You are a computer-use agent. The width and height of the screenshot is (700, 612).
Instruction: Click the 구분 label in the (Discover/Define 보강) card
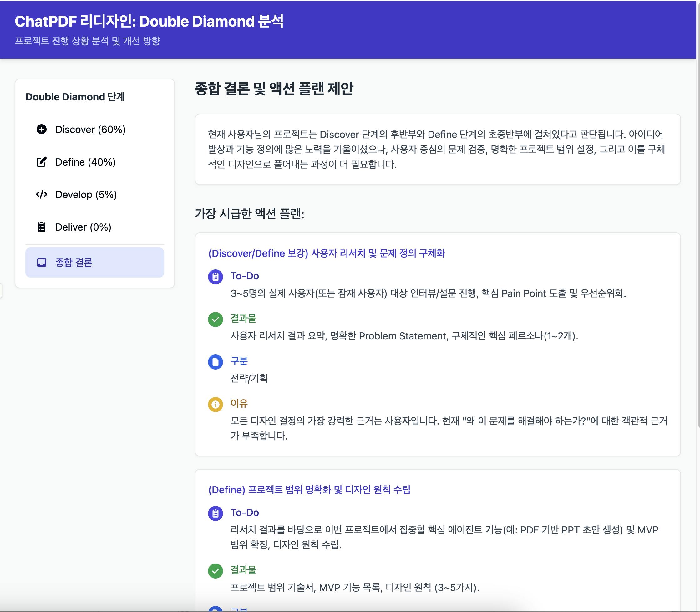[239, 361]
